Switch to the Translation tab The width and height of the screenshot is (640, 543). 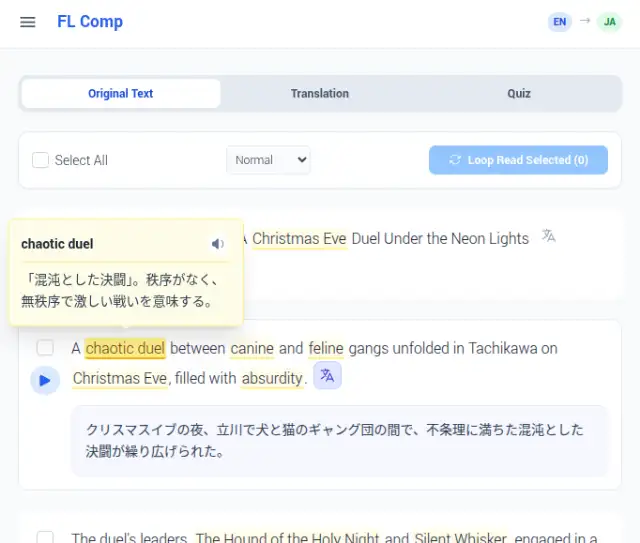[320, 93]
